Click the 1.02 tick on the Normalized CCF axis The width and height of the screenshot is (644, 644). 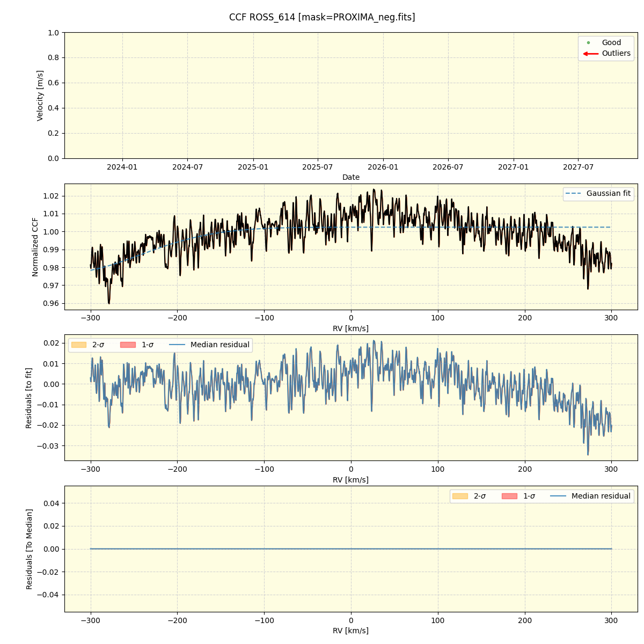tap(50, 196)
